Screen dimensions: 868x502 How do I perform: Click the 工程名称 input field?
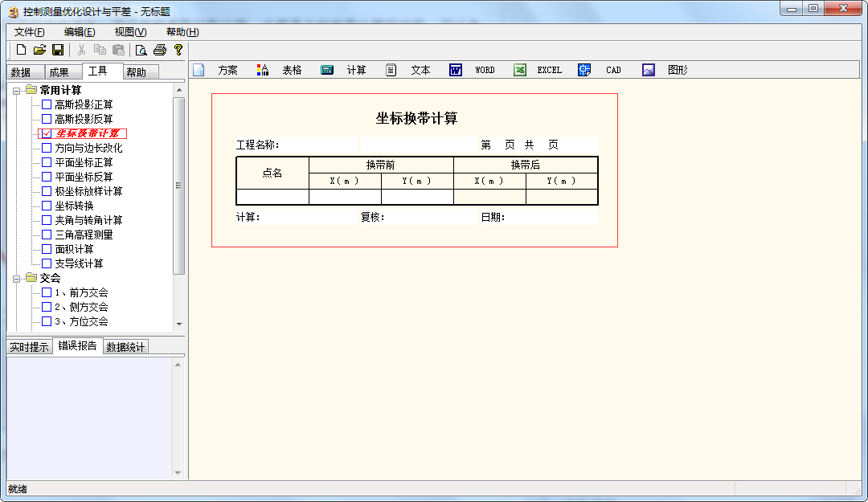pyautogui.click(x=317, y=145)
